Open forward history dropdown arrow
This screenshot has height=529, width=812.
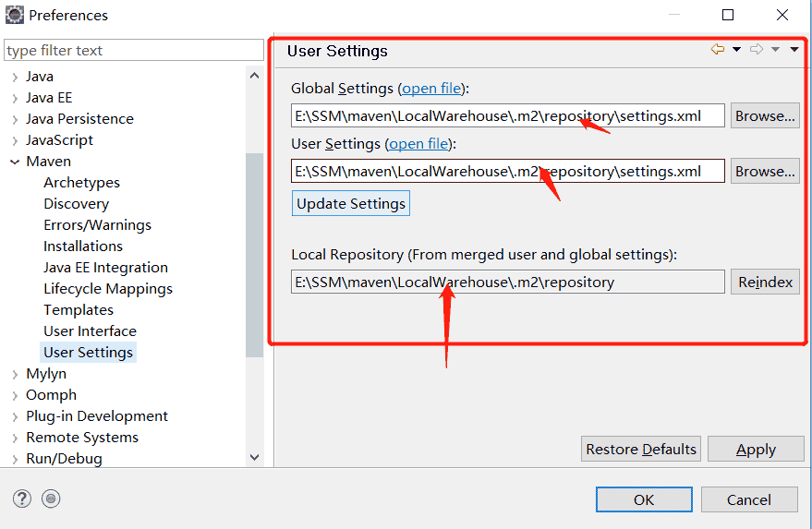tap(776, 50)
